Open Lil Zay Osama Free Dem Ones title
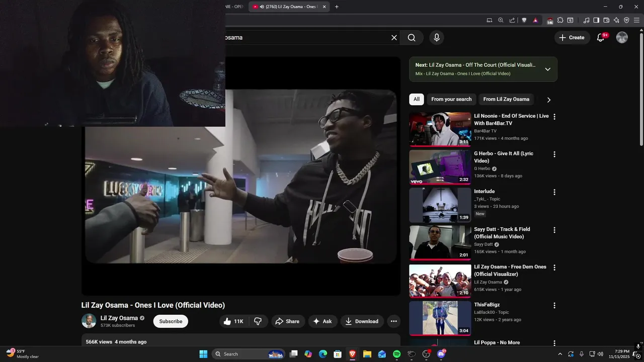This screenshot has height=362, width=644. coord(510,270)
